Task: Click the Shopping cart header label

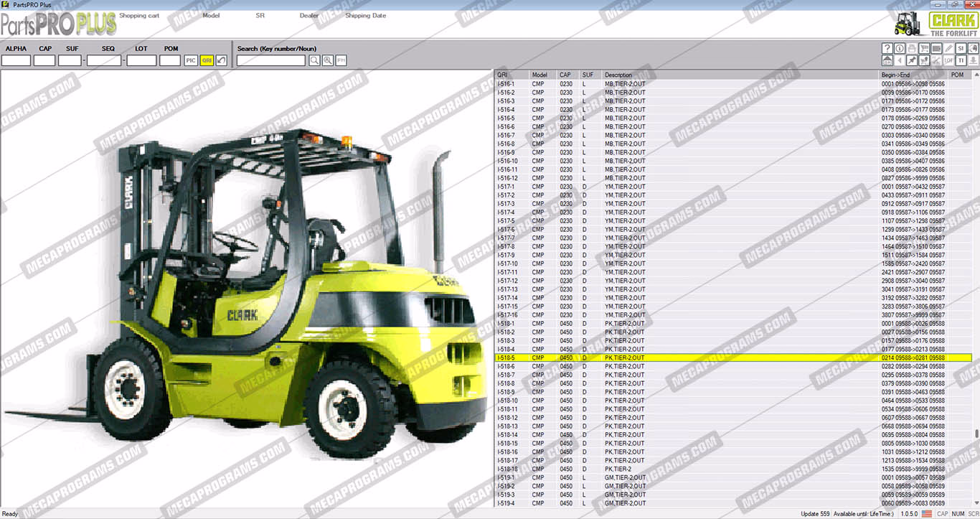Action: tap(139, 15)
